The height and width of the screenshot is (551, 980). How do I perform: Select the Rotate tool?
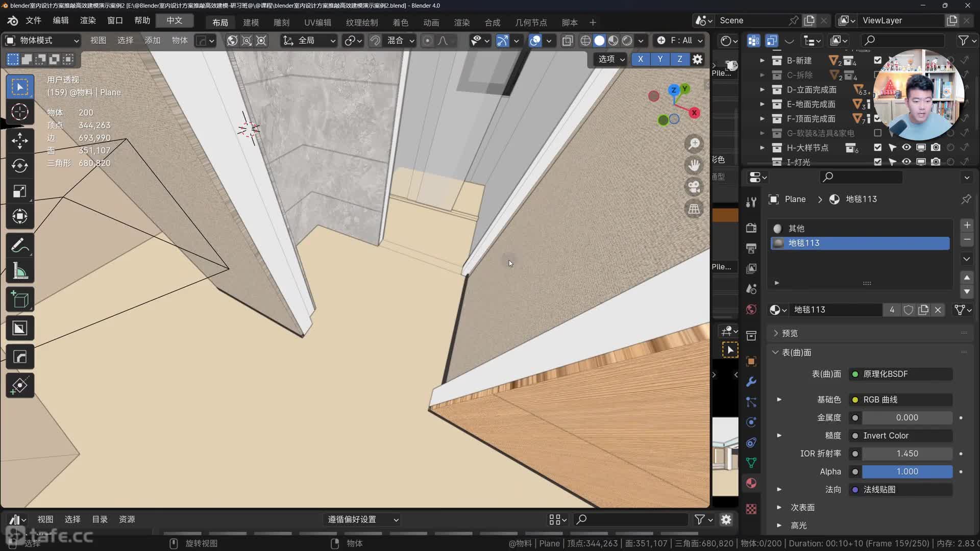20,166
